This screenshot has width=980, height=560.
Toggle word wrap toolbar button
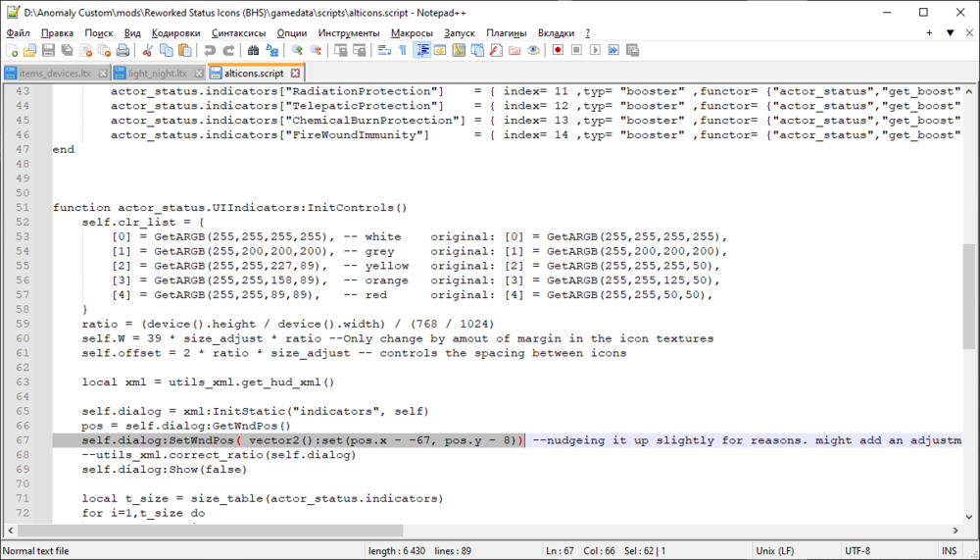[x=381, y=50]
